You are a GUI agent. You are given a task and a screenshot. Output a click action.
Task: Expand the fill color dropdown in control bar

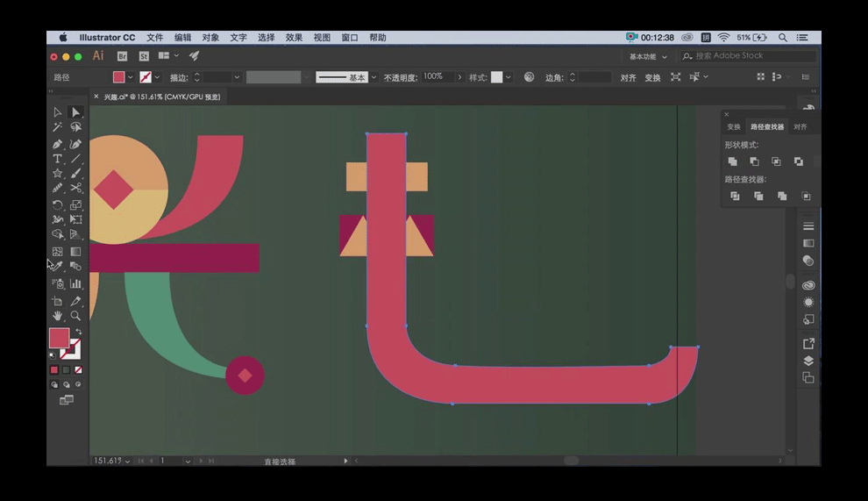[131, 77]
